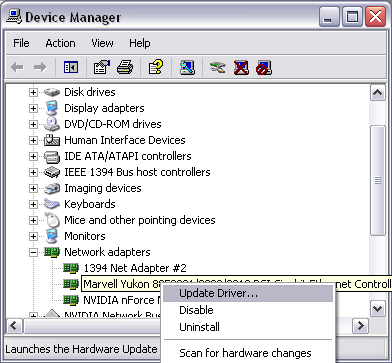Image resolution: width=392 pixels, height=363 pixels.
Task: Minimize the Device Manager window
Action: (x=329, y=17)
